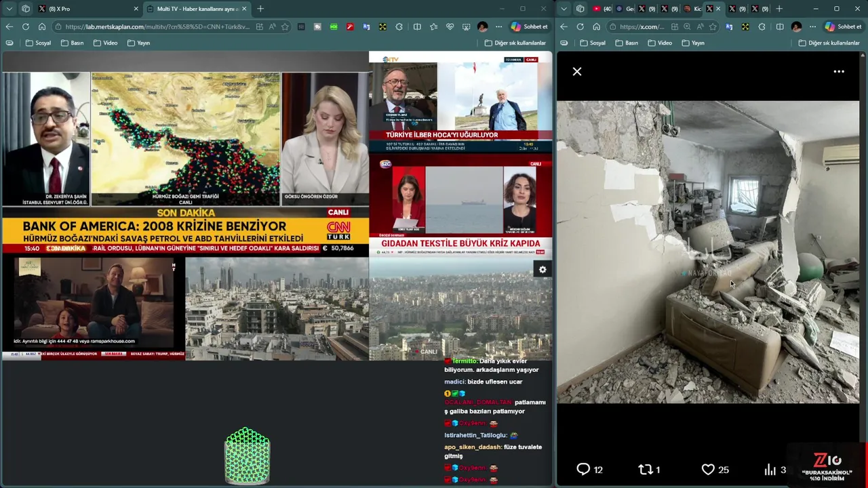Open Edge more menu in left window
Screen dimensions: 868x488
[498, 26]
